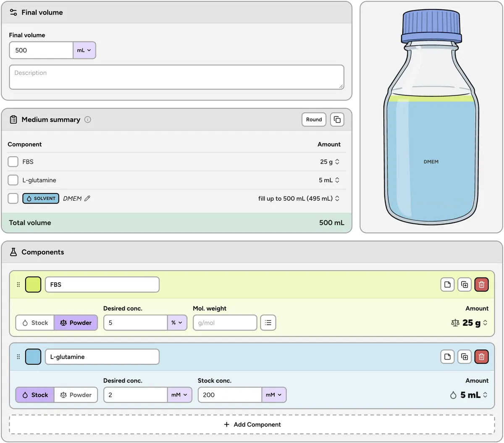Copy the medium summary to clipboard
Image resolution: width=504 pixels, height=443 pixels.
pos(337,120)
